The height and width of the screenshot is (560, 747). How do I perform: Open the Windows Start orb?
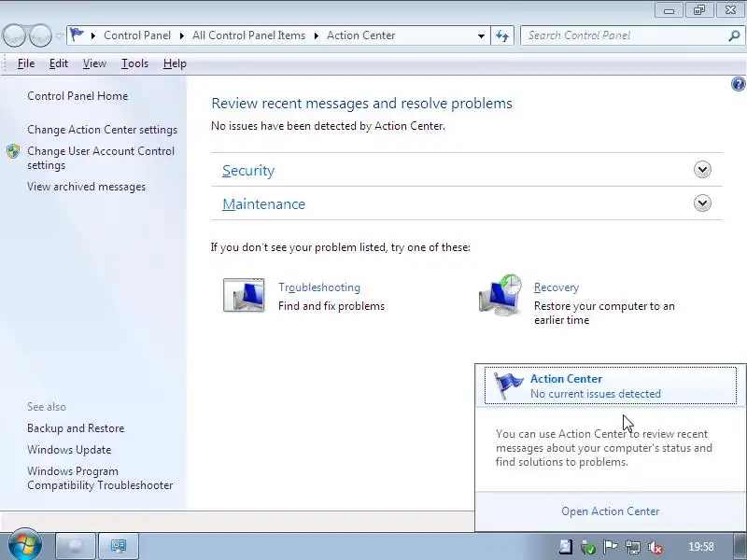coord(25,544)
